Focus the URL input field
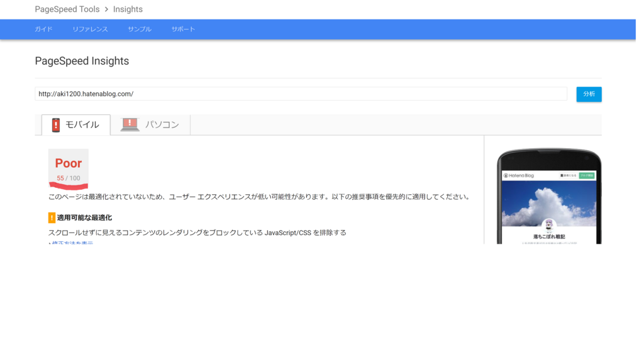644x362 pixels. pos(301,94)
